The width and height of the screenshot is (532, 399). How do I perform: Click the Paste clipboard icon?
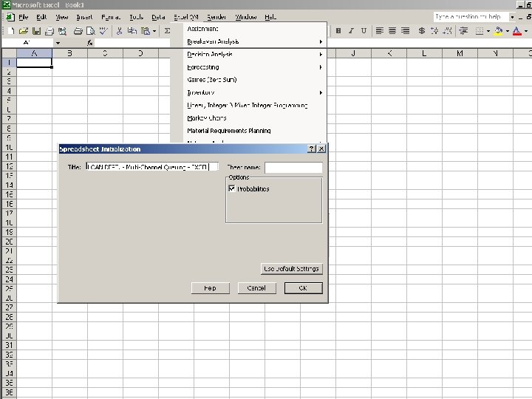pos(146,31)
